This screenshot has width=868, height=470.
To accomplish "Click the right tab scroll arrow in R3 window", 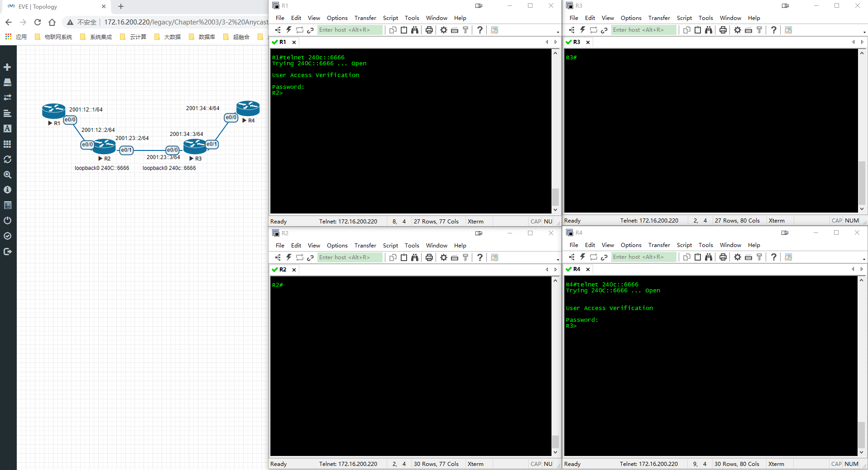I will 862,42.
